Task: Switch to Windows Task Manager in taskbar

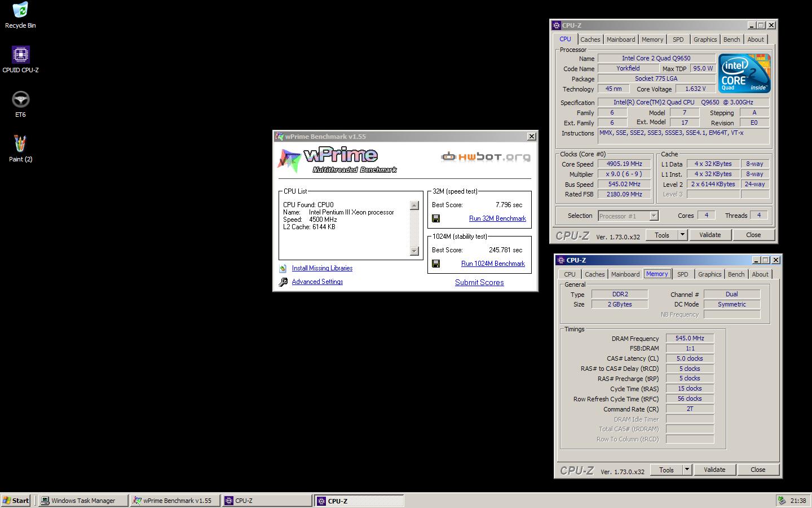Action: click(83, 500)
